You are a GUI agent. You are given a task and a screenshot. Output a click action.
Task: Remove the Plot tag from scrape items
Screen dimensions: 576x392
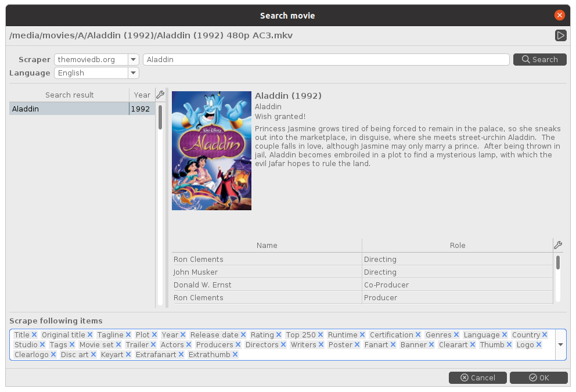[154, 335]
